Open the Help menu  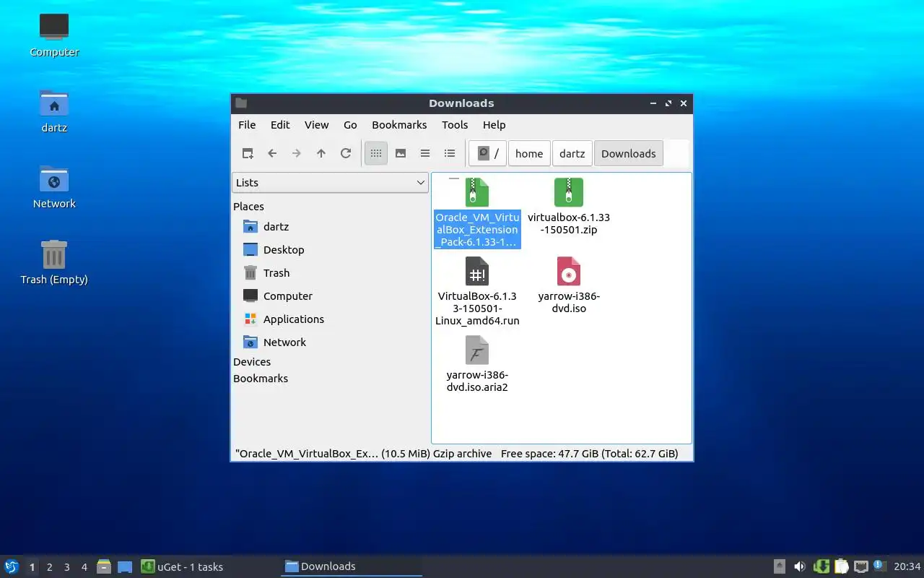(494, 125)
